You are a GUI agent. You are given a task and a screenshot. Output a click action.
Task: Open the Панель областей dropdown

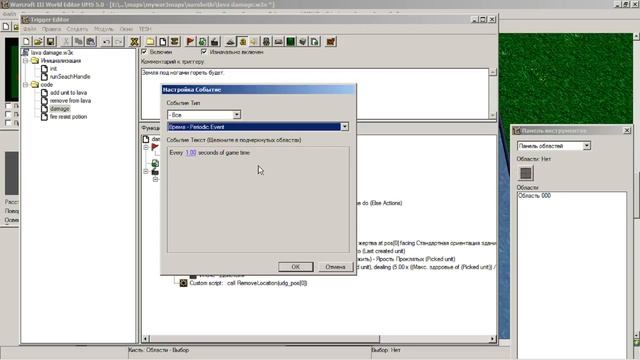(x=587, y=146)
